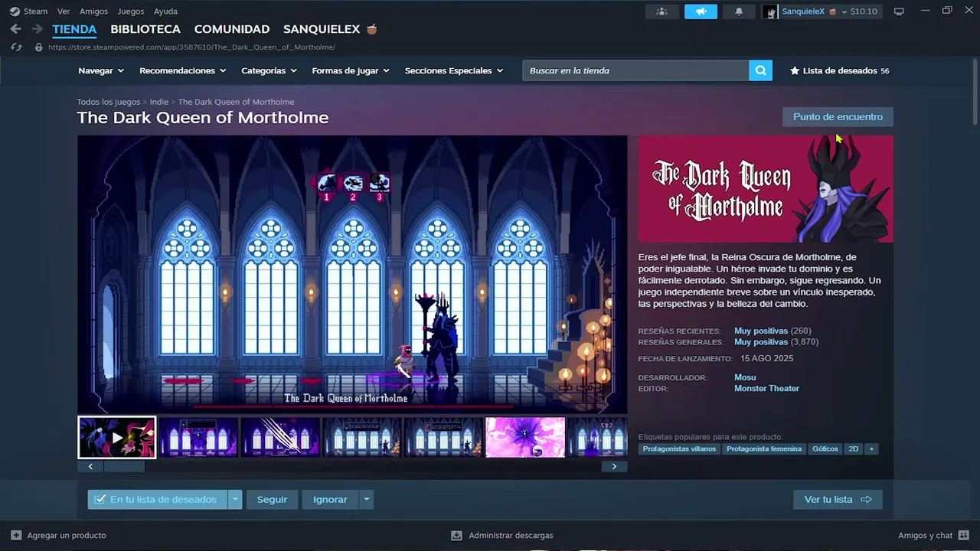This screenshot has width=980, height=551.
Task: Switch to the BIBLIOTECA tab
Action: (145, 29)
